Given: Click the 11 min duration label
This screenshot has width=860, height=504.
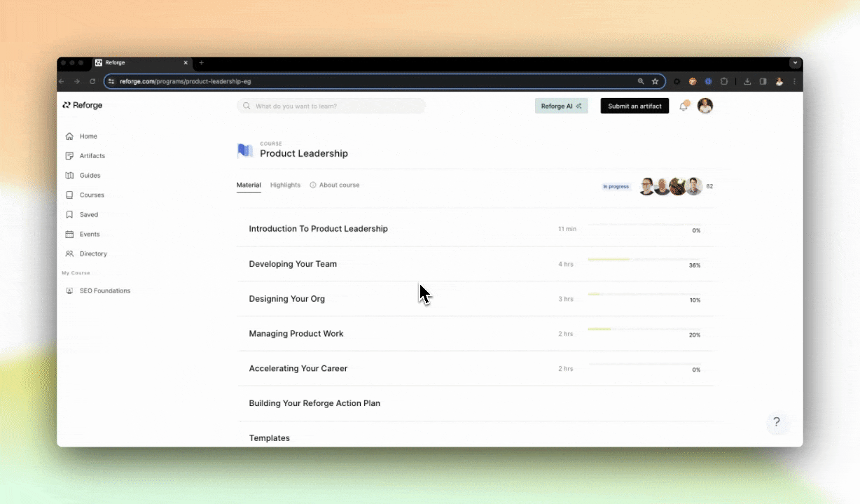Looking at the screenshot, I should click(567, 229).
